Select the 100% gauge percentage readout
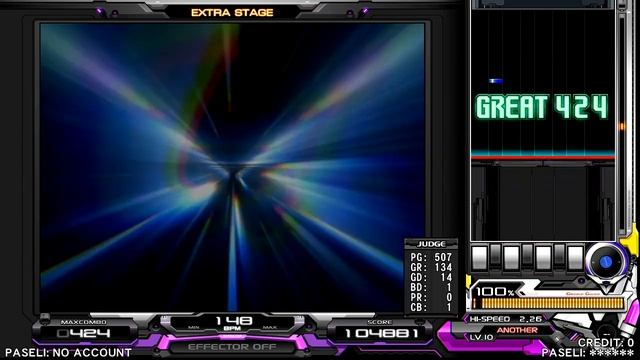640x360 pixels. [x=494, y=291]
